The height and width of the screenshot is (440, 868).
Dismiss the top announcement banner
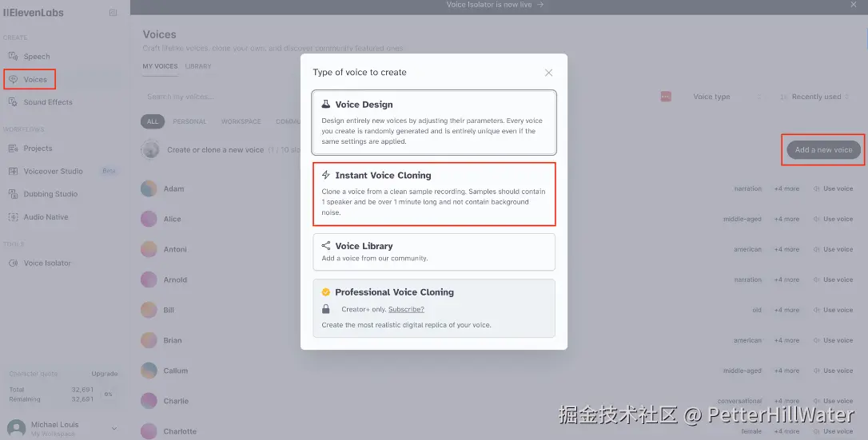(854, 5)
